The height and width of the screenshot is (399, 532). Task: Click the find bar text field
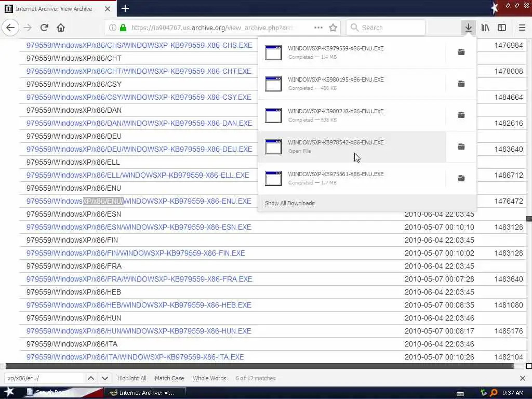click(x=44, y=378)
